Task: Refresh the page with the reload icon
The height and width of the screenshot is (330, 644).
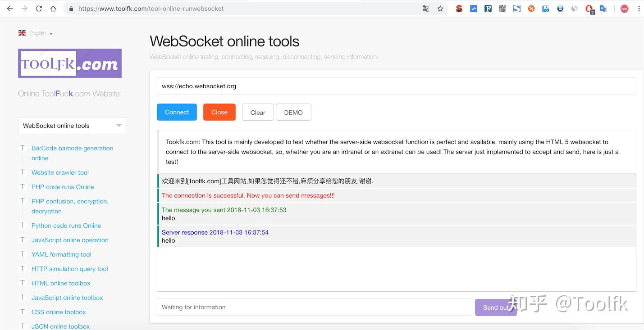Action: tap(39, 8)
